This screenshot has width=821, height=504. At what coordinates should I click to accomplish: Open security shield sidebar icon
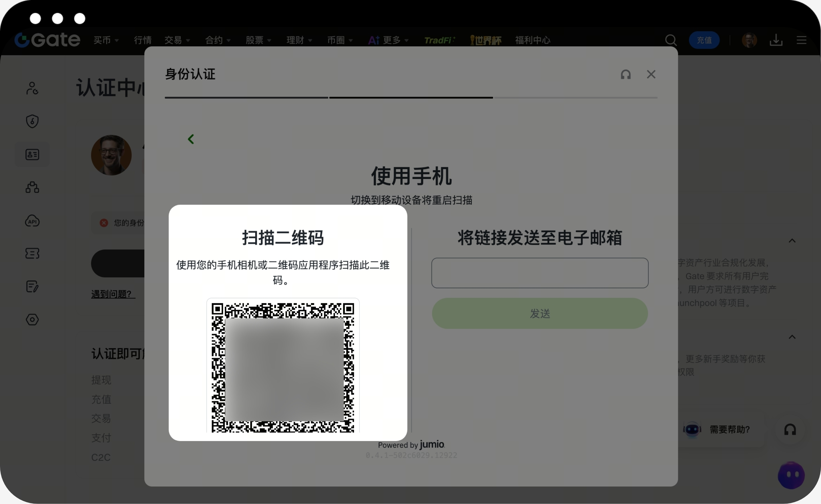[x=32, y=121]
